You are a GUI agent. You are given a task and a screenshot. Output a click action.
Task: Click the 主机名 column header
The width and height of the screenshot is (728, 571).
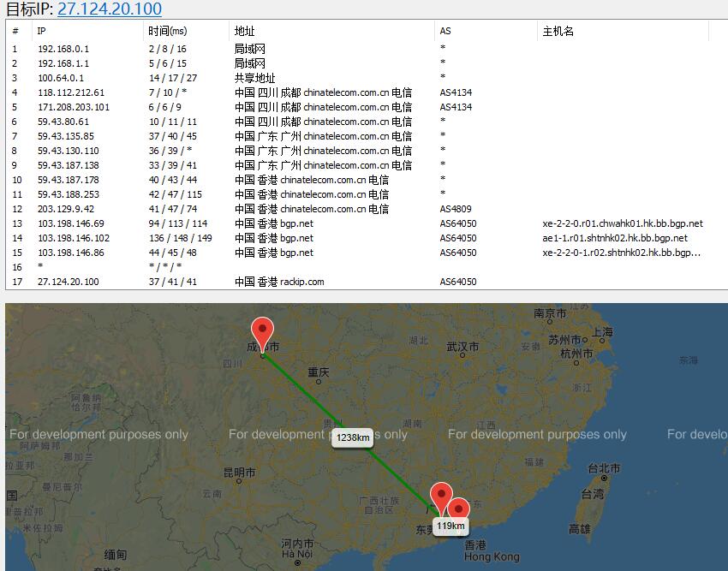point(558,31)
